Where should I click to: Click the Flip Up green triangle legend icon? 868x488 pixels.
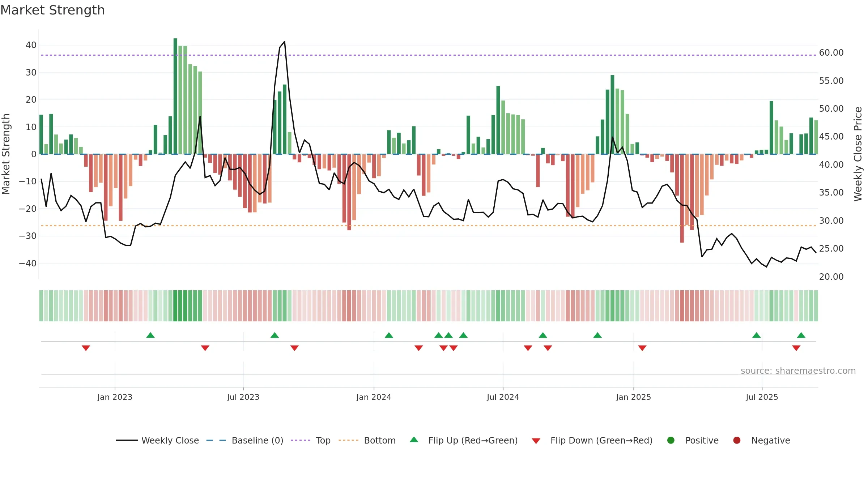pyautogui.click(x=414, y=440)
